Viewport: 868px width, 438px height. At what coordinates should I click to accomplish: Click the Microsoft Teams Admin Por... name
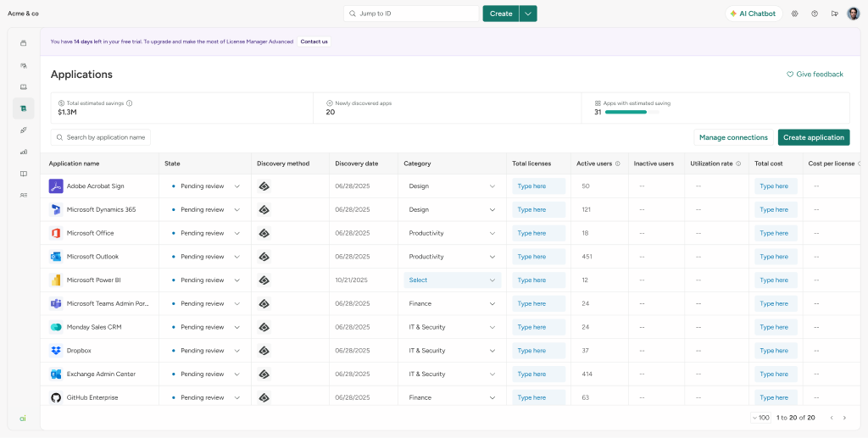click(108, 303)
